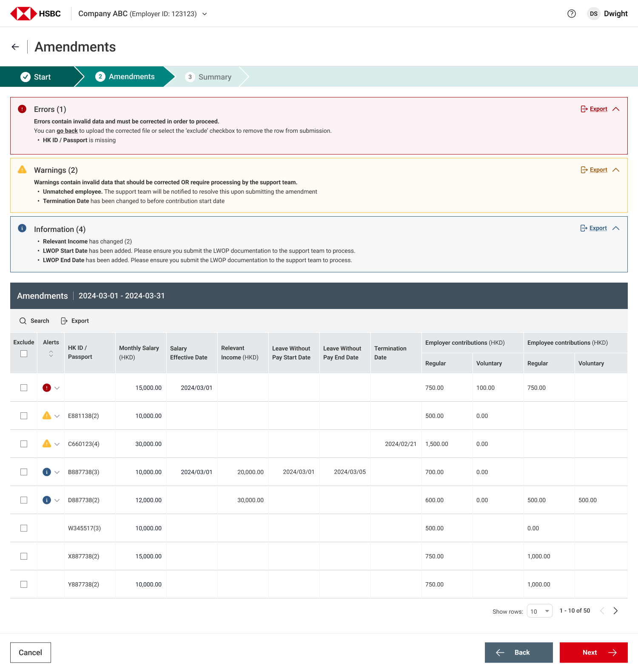Tick the exclude checkbox for E881138(2)
The image size is (638, 672).
[x=24, y=416]
